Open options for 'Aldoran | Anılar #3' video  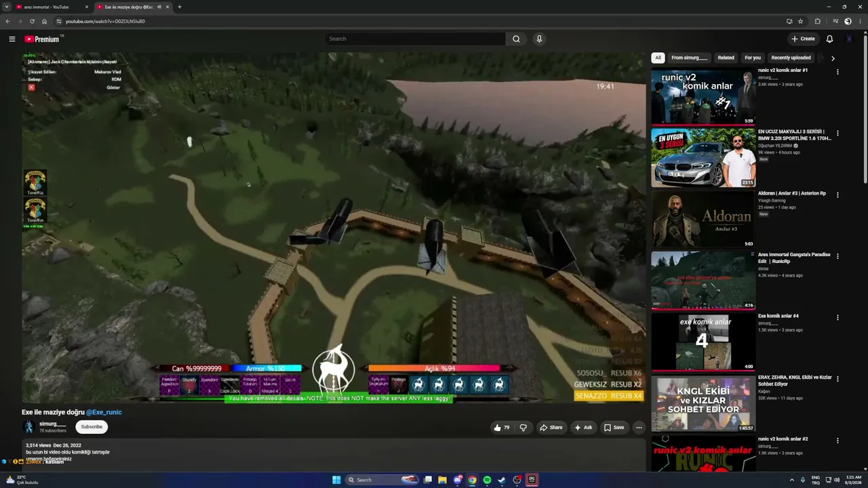coord(837,195)
